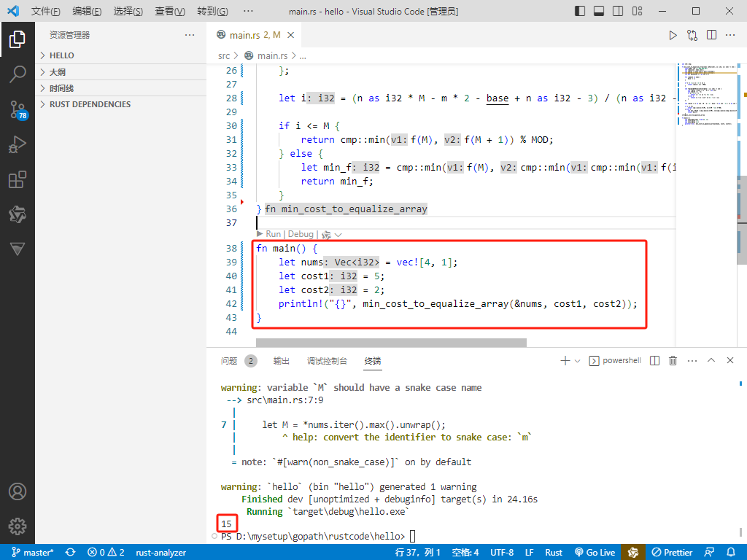747x560 pixels.
Task: Click the code minimap overview
Action: 706,96
